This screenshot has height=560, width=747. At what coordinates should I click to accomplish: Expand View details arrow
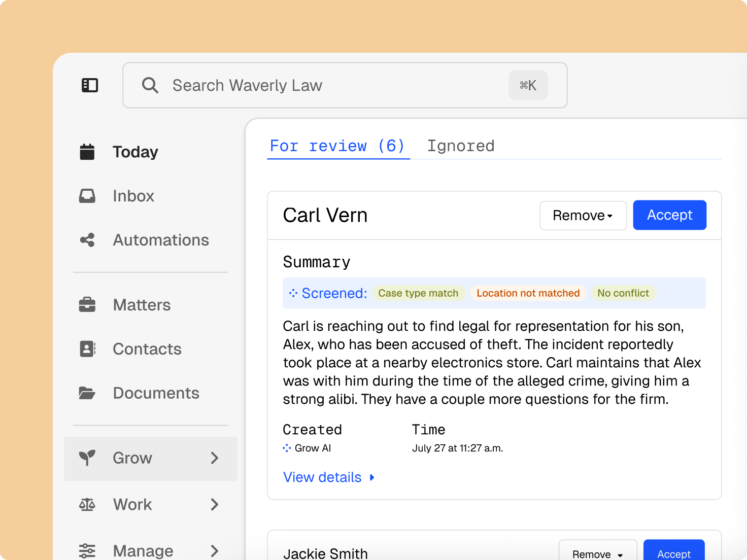[x=372, y=477]
